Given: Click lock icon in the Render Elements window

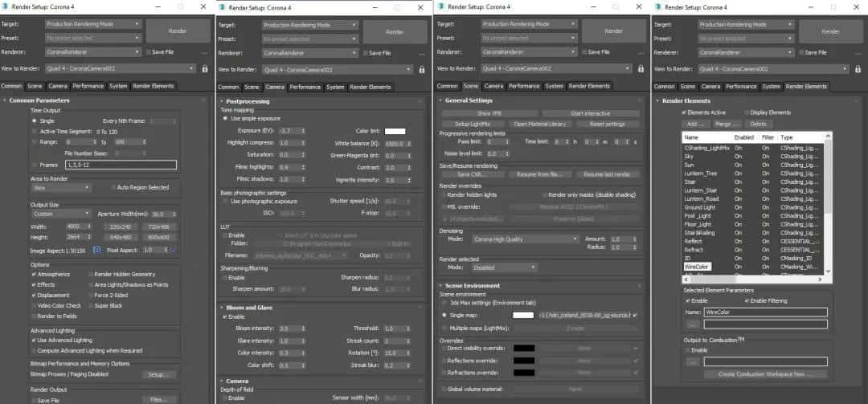Looking at the screenshot, I should [858, 69].
